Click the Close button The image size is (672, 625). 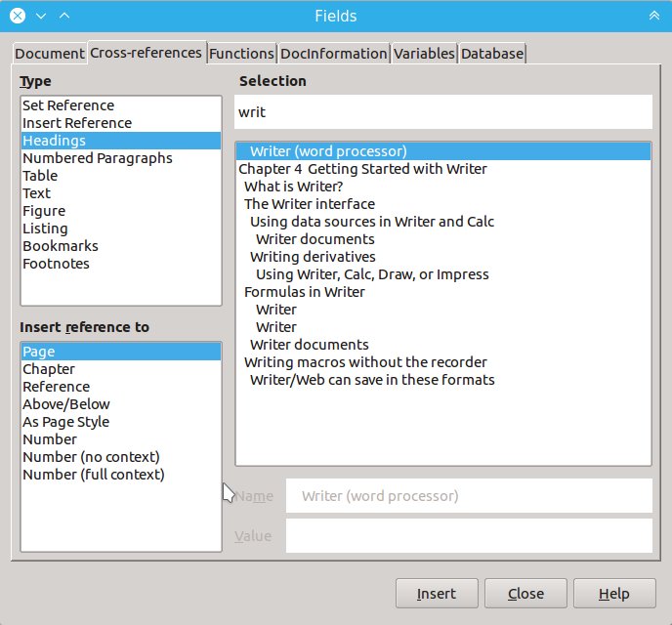click(525, 594)
